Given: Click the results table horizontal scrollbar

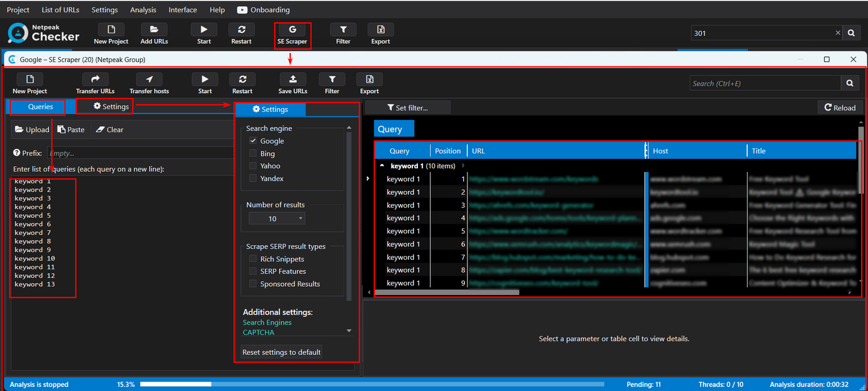Looking at the screenshot, I should click(x=446, y=292).
